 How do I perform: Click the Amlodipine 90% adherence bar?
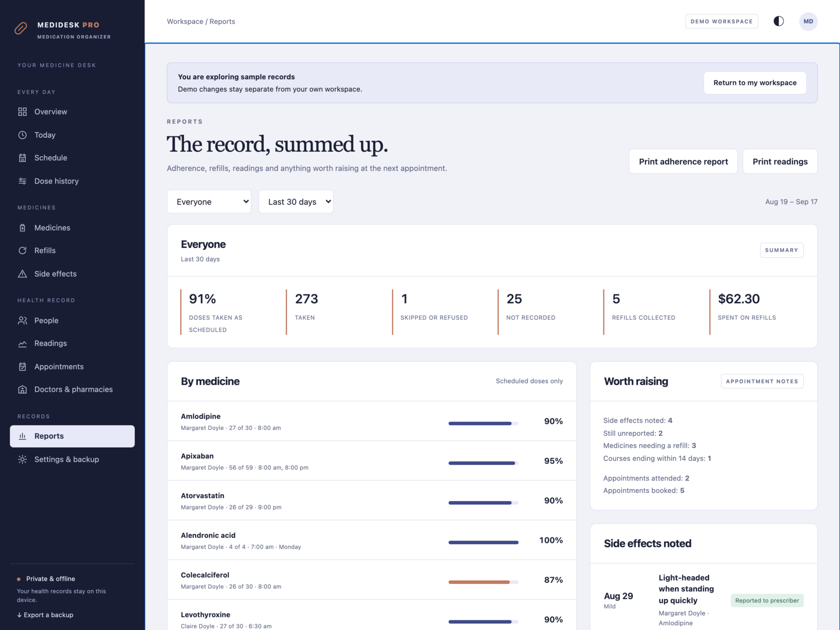click(483, 423)
